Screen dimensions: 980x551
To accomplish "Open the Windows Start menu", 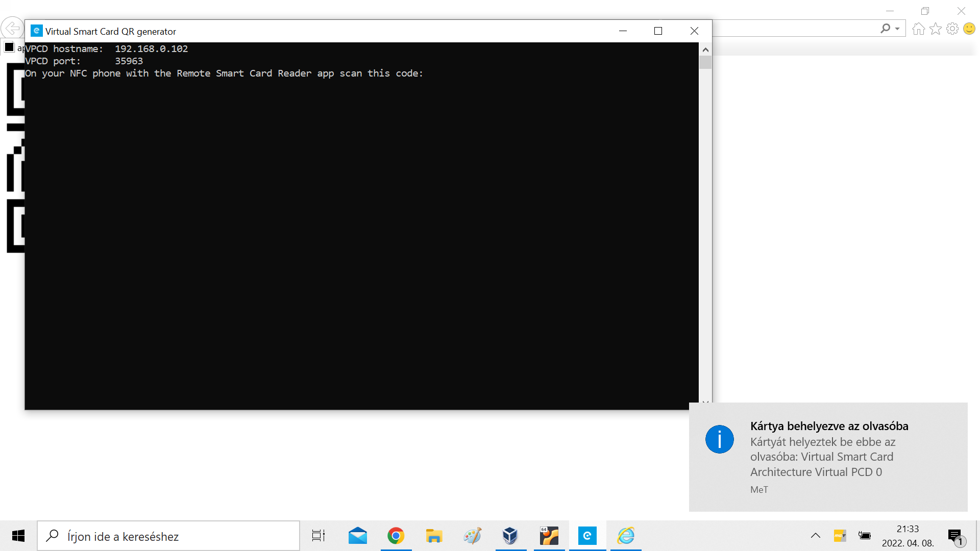I will click(x=18, y=536).
